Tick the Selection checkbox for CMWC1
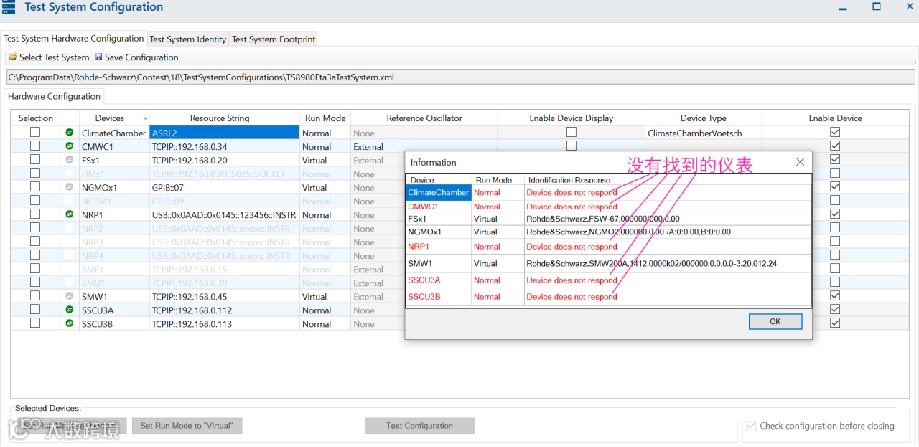 point(35,146)
